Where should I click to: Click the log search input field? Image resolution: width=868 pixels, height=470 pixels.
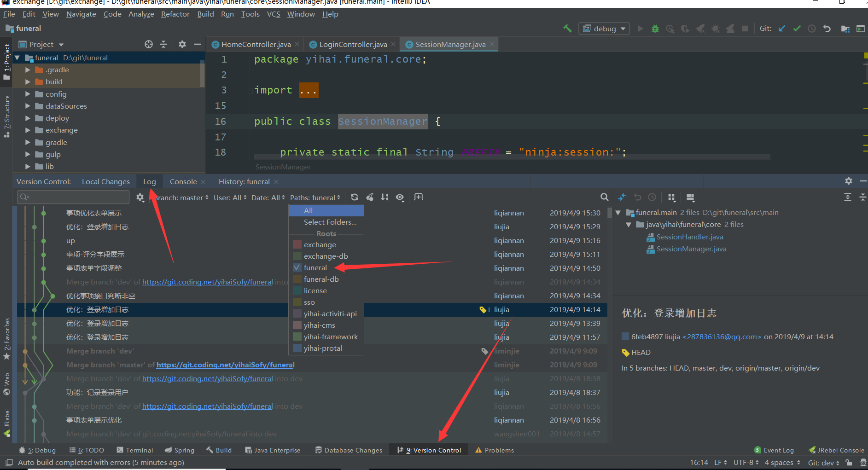(x=74, y=197)
